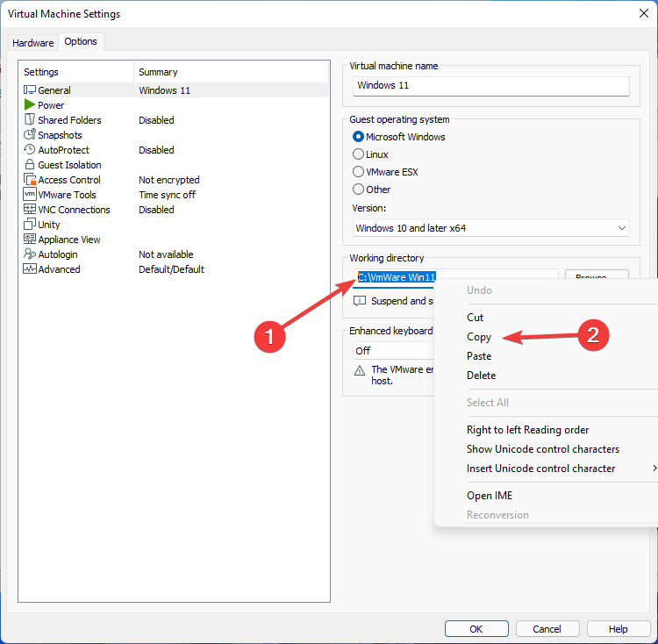
Task: Click the Summary column header
Action: (158, 72)
